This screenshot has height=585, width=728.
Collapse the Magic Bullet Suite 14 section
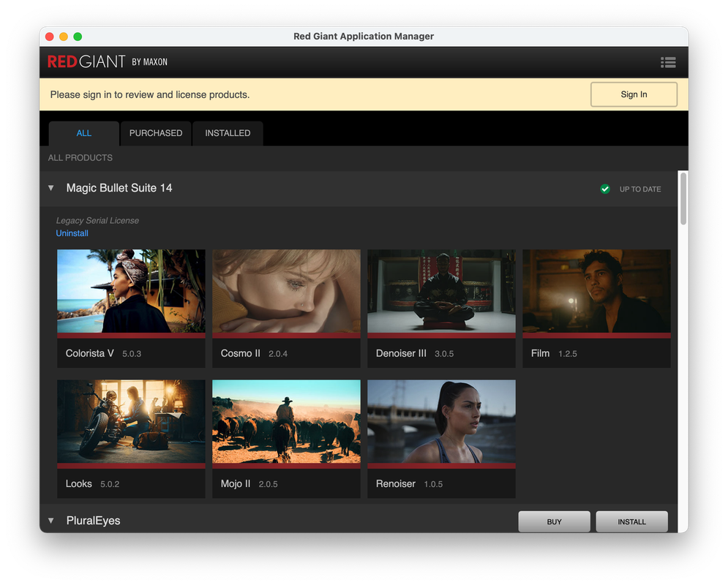51,188
